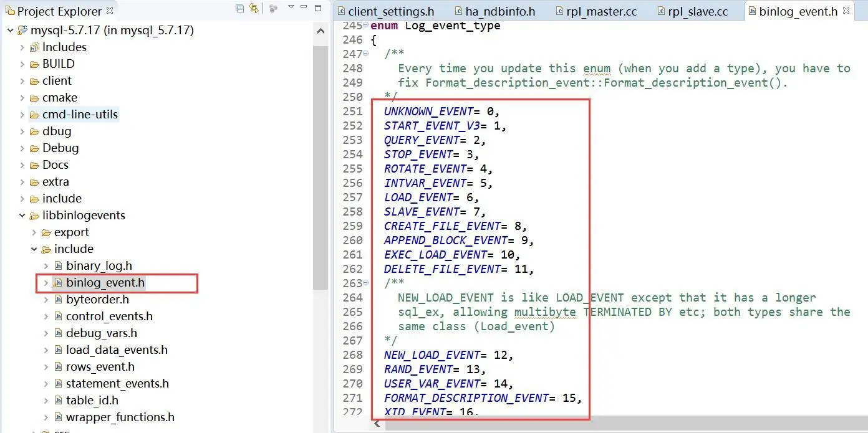Image resolution: width=868 pixels, height=433 pixels.
Task: Switch to rpl_slave.cc tab
Action: tap(697, 11)
